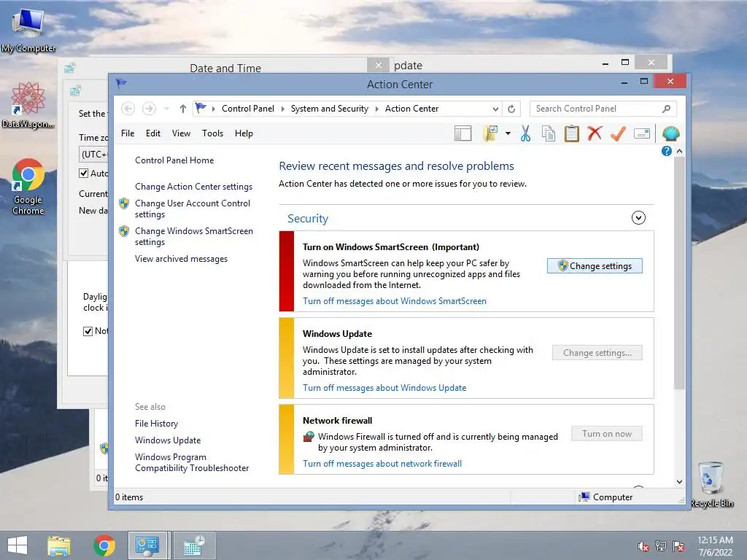Click the red X Delete icon
The width and height of the screenshot is (747, 560).
point(595,133)
